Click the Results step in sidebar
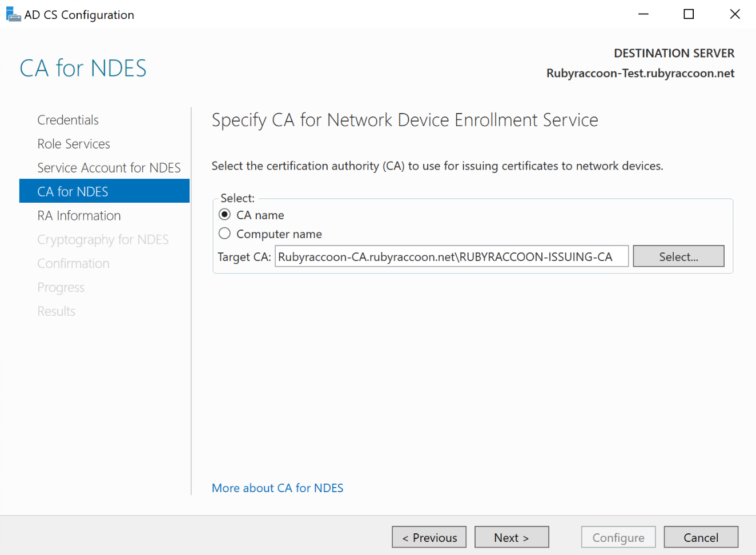 click(x=56, y=311)
